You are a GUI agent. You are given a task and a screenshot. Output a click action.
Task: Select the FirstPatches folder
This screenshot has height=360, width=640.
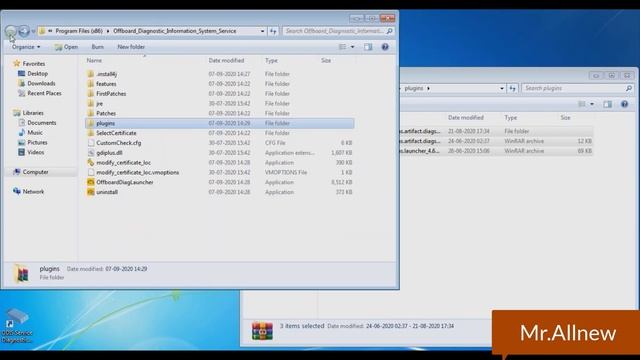click(x=111, y=93)
